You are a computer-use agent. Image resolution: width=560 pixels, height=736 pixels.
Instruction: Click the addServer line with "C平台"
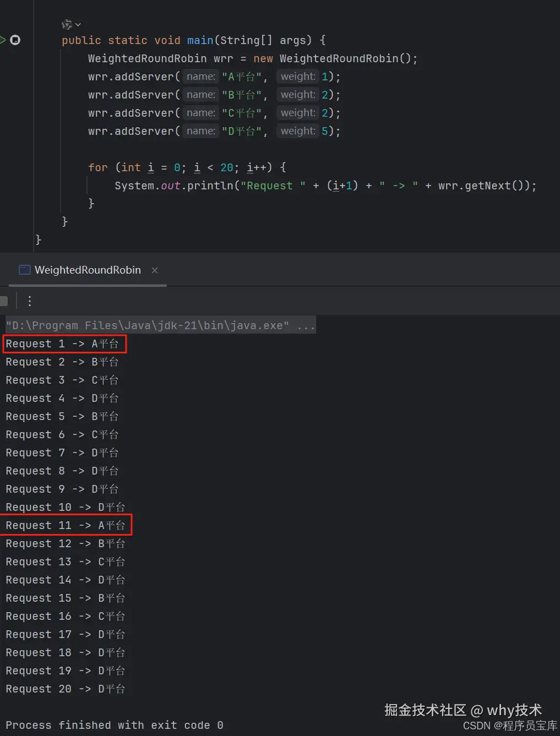coord(214,113)
